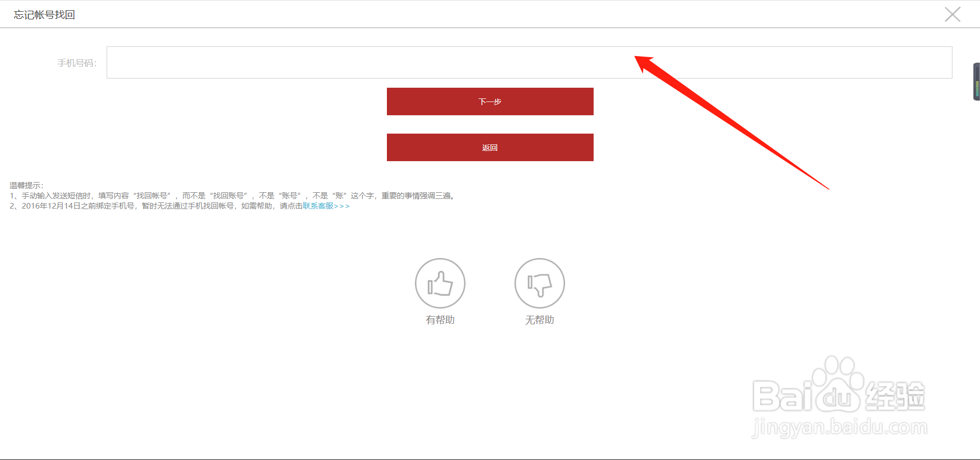
Task: Click the 有帮助 label text
Action: [x=440, y=320]
